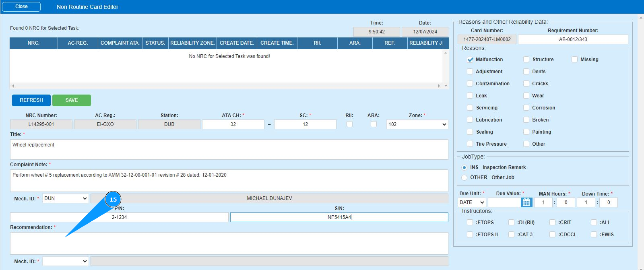Open the Due Value calendar picker icon

coord(526,202)
